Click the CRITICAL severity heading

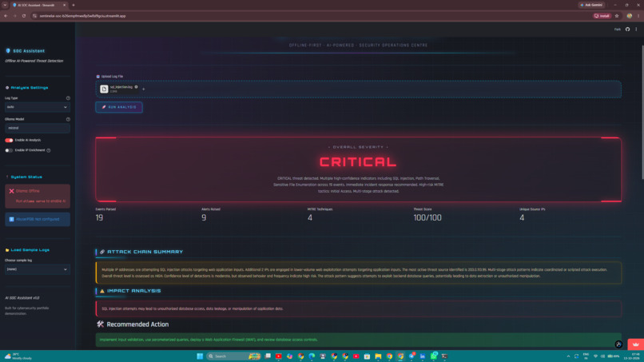click(x=358, y=162)
